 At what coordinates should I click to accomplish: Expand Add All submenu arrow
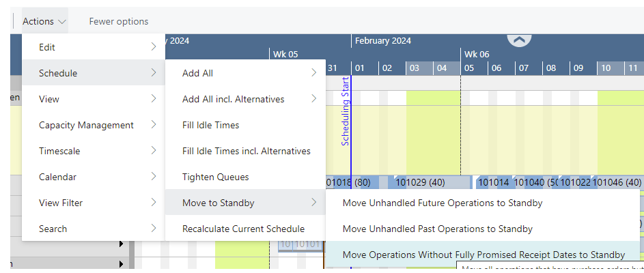[x=313, y=72]
